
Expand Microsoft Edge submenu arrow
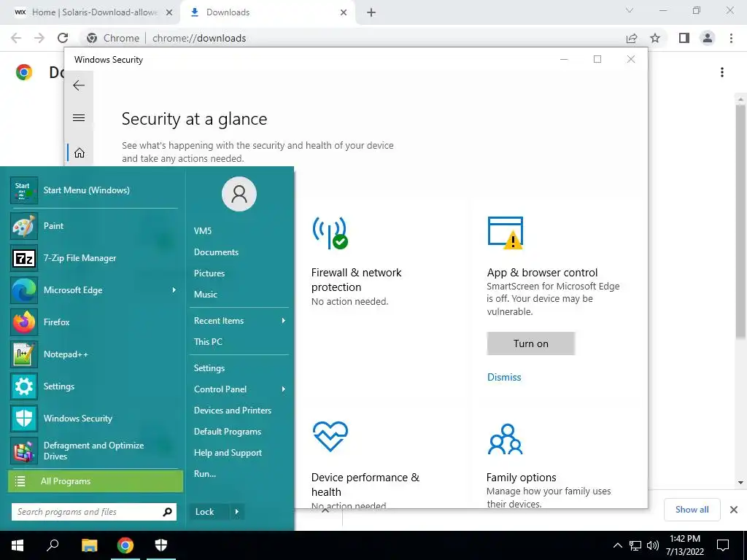[174, 290]
